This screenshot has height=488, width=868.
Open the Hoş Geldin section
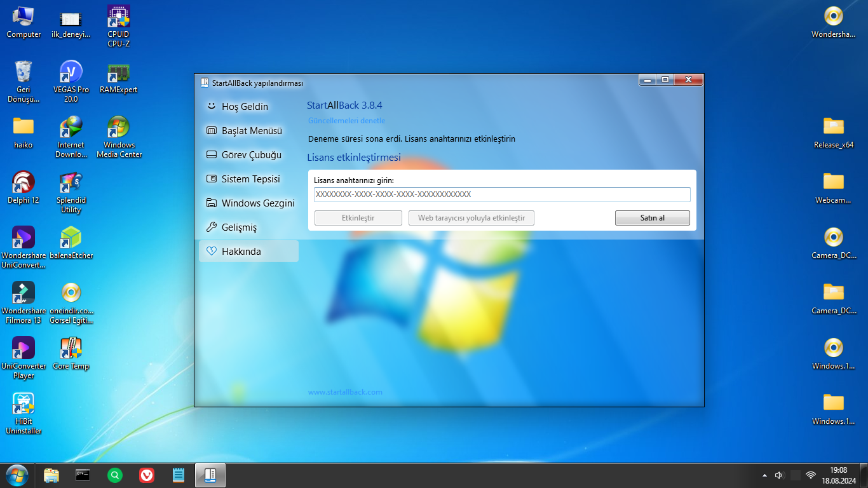248,107
